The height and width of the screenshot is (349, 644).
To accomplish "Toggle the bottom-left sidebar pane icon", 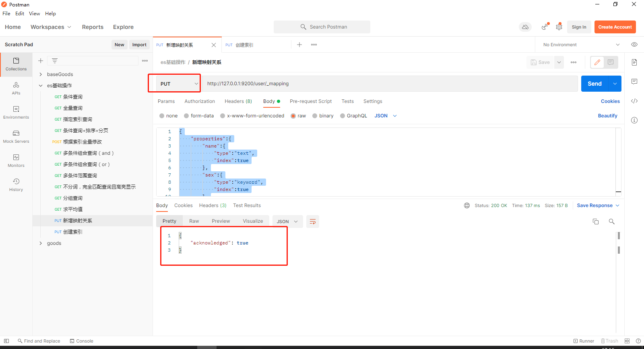I will pyautogui.click(x=6, y=341).
